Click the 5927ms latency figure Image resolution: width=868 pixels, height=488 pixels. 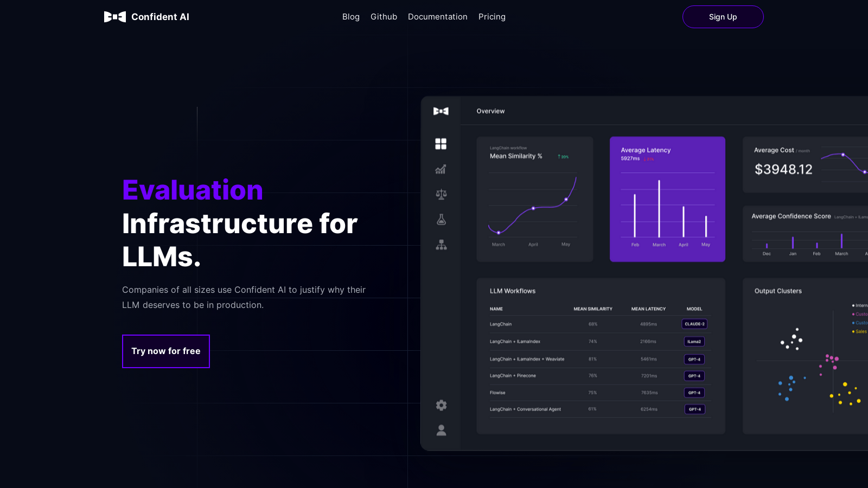(x=630, y=159)
